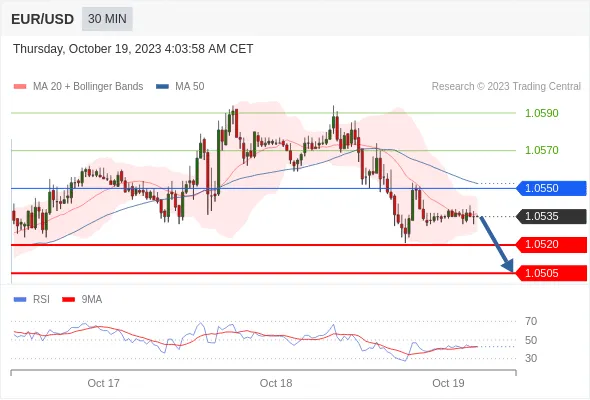
Task: Click the red 1.0520 support price tag
Action: 551,245
